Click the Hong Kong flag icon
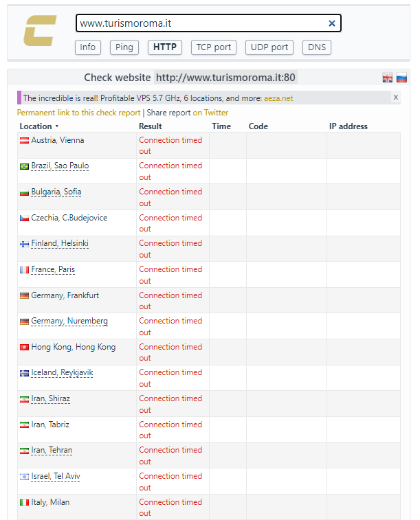 pos(24,348)
